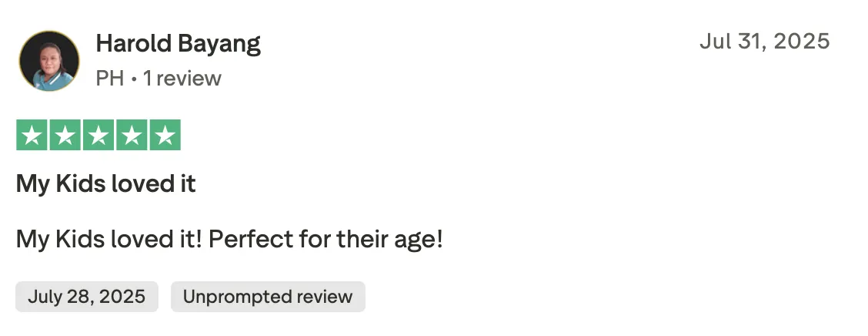This screenshot has height=336, width=868.
Task: Select the third star in the rating
Action: 98,135
